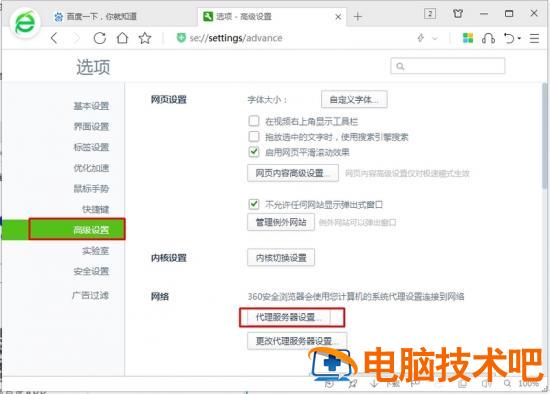Click the status bar history clock icon

[x=329, y=384]
